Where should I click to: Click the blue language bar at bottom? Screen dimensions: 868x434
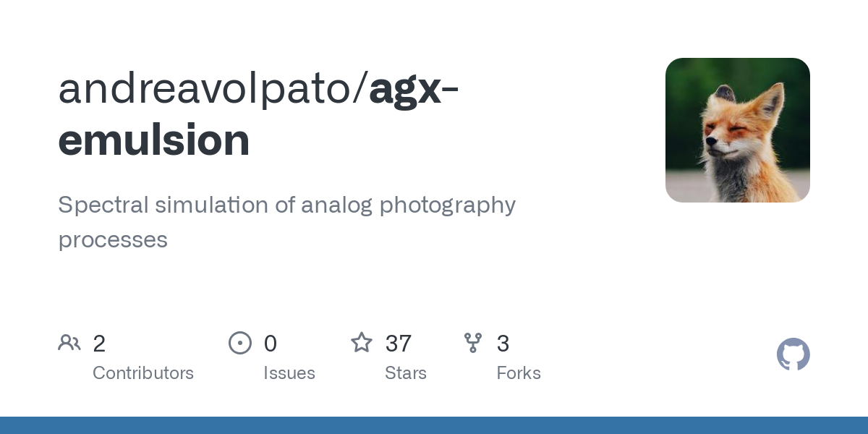434,425
